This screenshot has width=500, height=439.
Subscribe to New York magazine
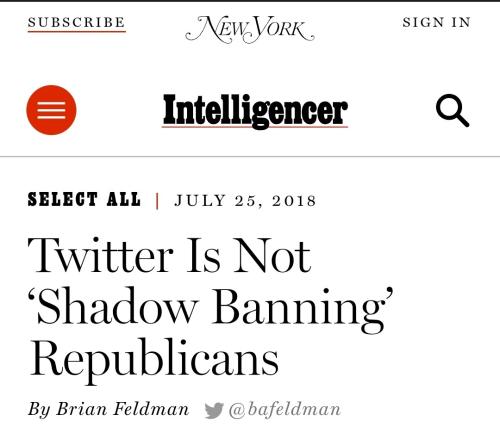point(77,23)
